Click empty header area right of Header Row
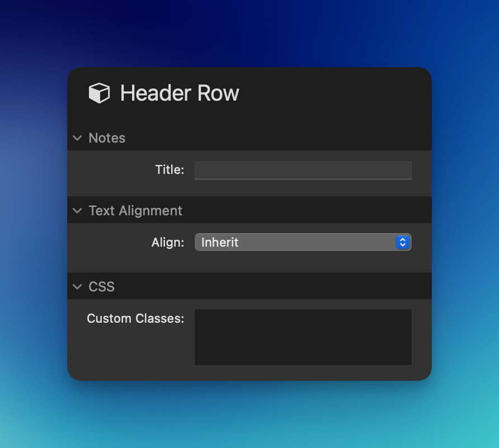Image resolution: width=499 pixels, height=448 pixels. coord(336,93)
